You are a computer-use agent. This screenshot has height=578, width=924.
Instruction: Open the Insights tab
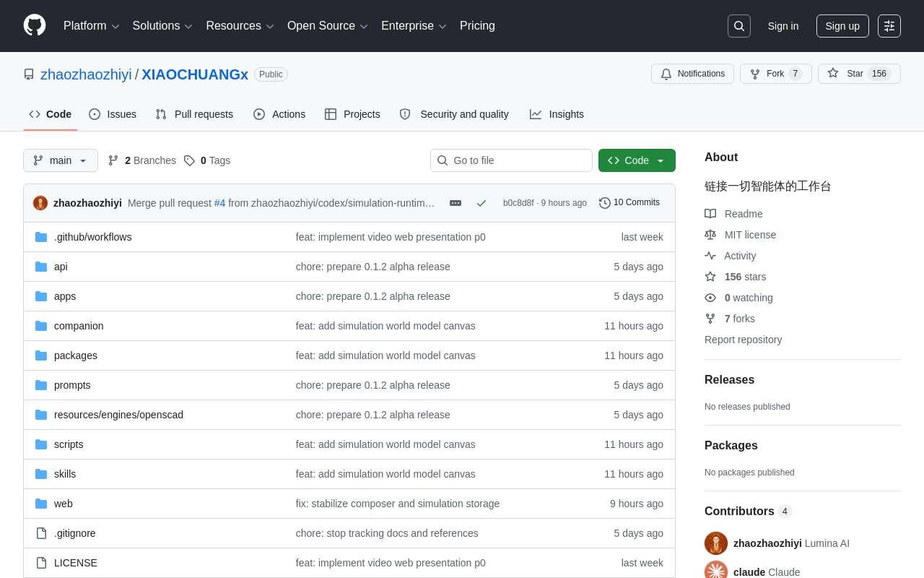557,114
